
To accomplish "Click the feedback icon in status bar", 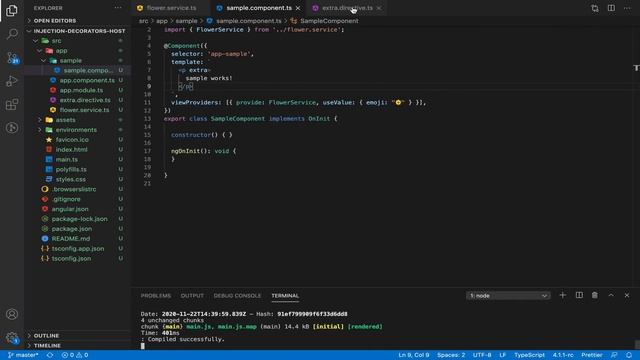I will click(614, 355).
